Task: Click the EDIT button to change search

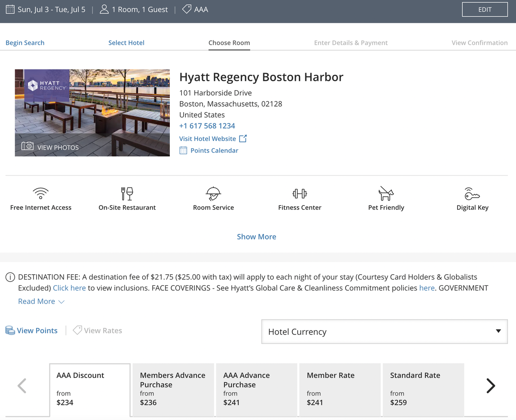Action: click(x=485, y=9)
